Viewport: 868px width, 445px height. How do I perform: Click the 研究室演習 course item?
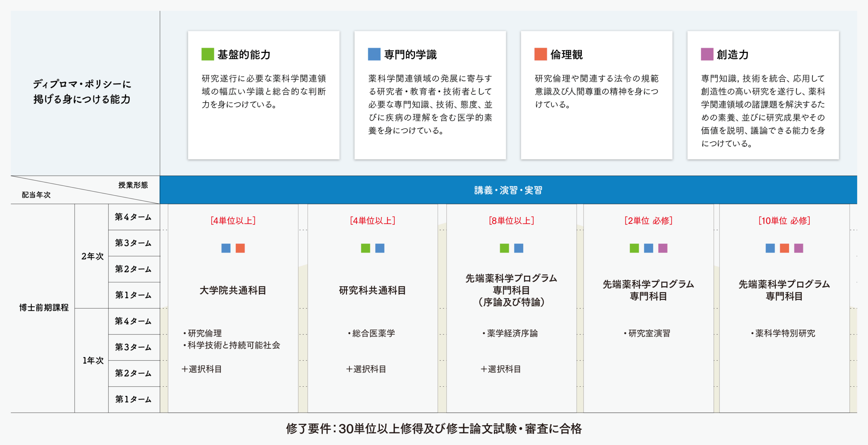[649, 333]
